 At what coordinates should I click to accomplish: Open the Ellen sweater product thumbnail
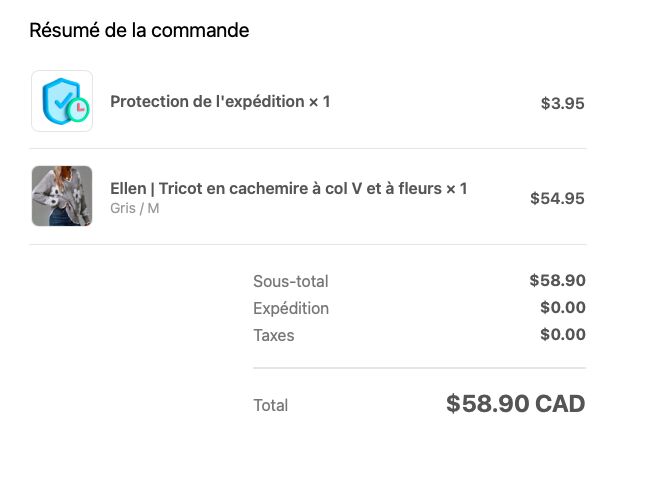tap(62, 196)
